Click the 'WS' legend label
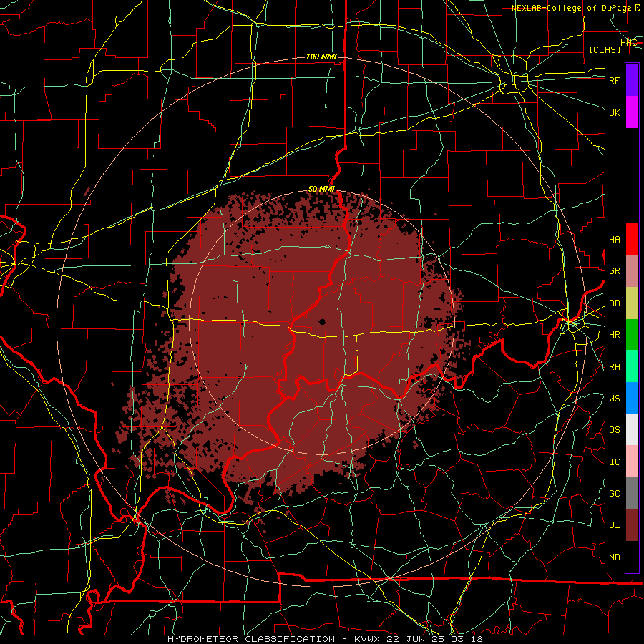The image size is (644, 644). pos(614,399)
